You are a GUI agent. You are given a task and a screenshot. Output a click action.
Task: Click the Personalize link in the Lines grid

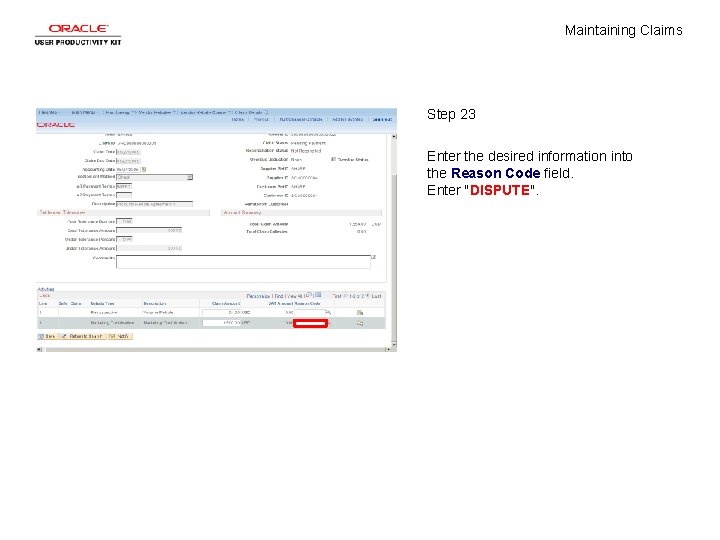[258, 296]
